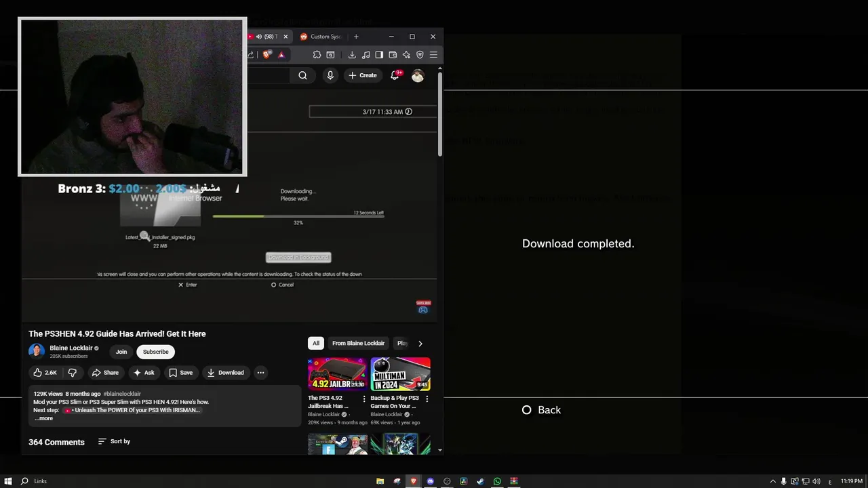Click Discord icon in the taskbar
The image size is (868, 488).
pos(430,481)
